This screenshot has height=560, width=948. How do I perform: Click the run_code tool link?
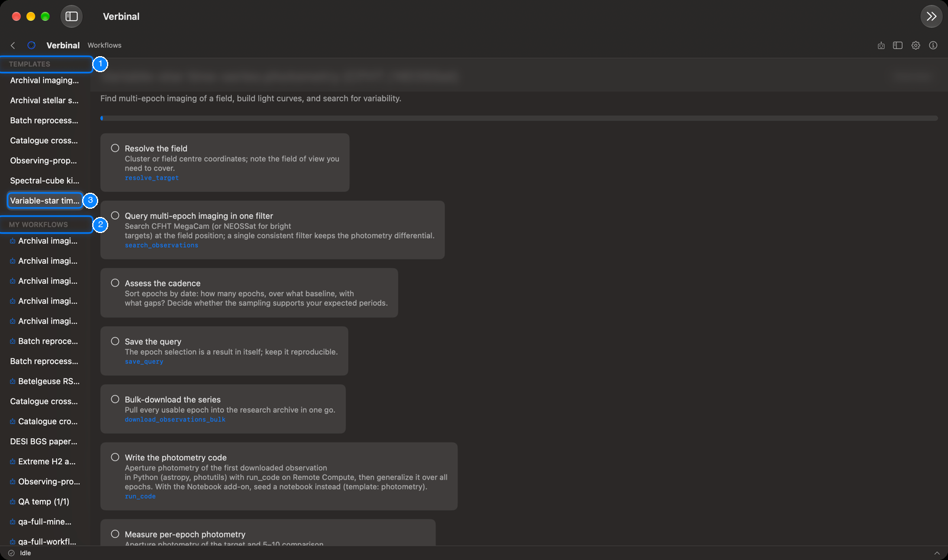[140, 497]
